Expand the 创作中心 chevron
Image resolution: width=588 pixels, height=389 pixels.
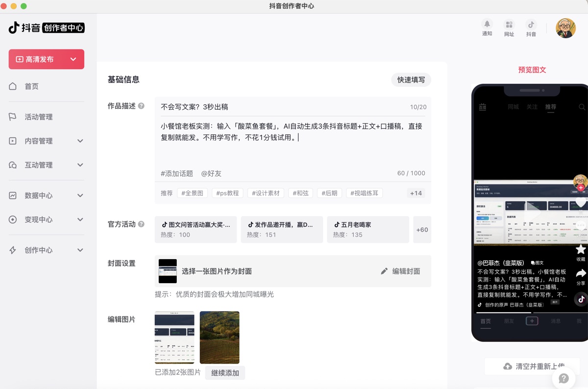(80, 250)
